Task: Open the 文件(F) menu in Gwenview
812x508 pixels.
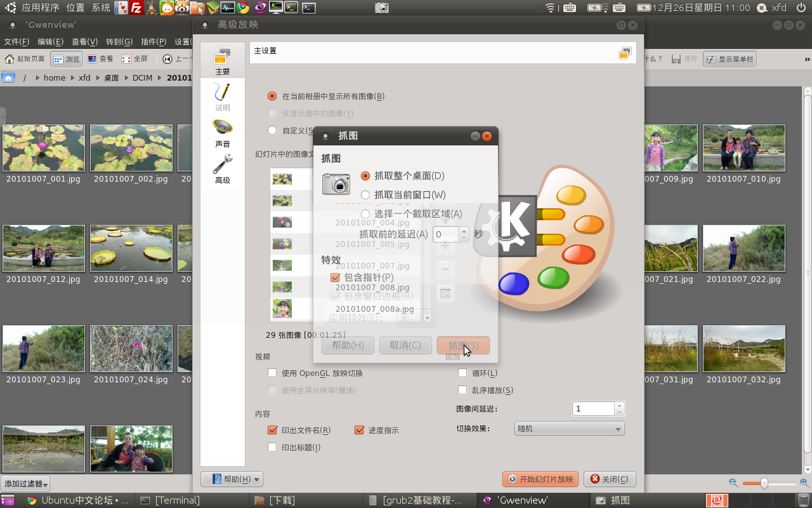Action: [16, 42]
